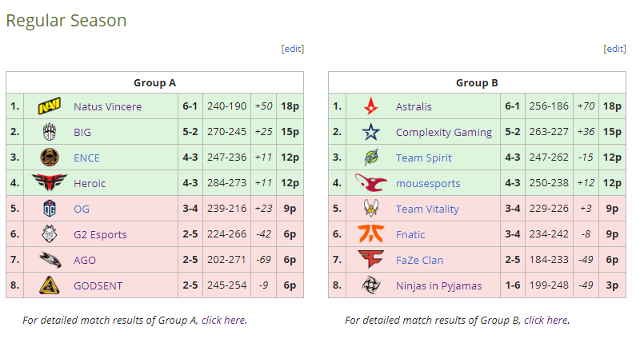
Task: Click the Heroic team logo
Action: click(x=50, y=183)
